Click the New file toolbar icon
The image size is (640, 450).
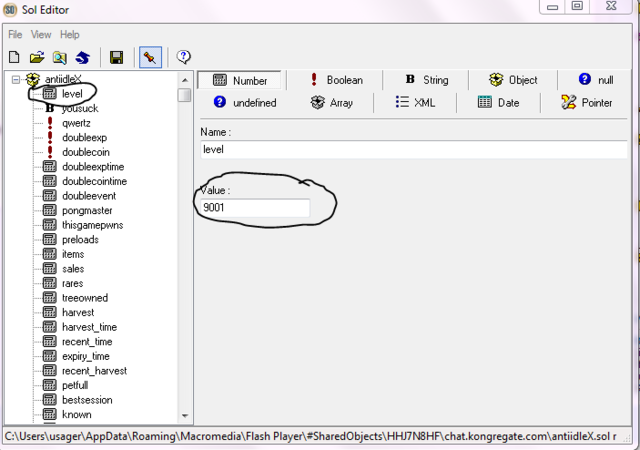pos(15,57)
